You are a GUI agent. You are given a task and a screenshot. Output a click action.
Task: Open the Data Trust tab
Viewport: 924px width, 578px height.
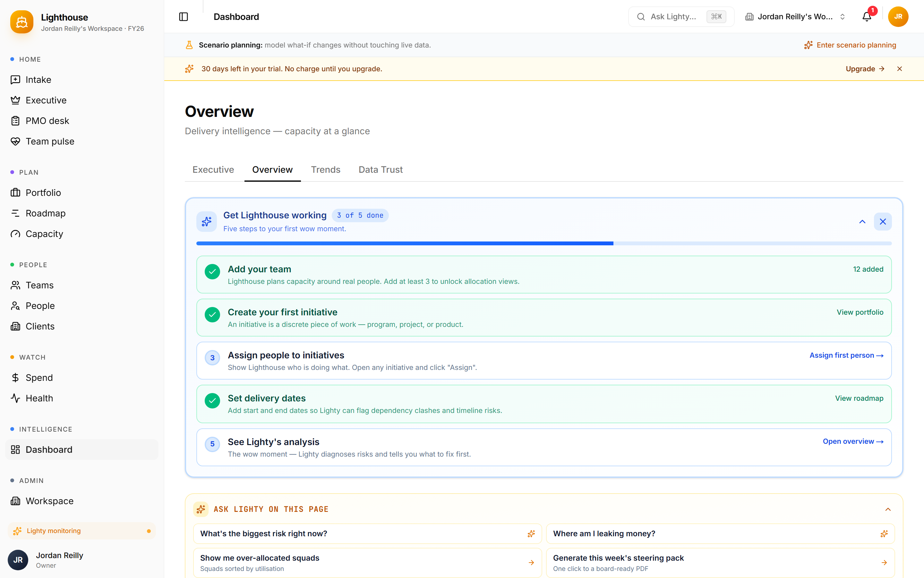(381, 170)
